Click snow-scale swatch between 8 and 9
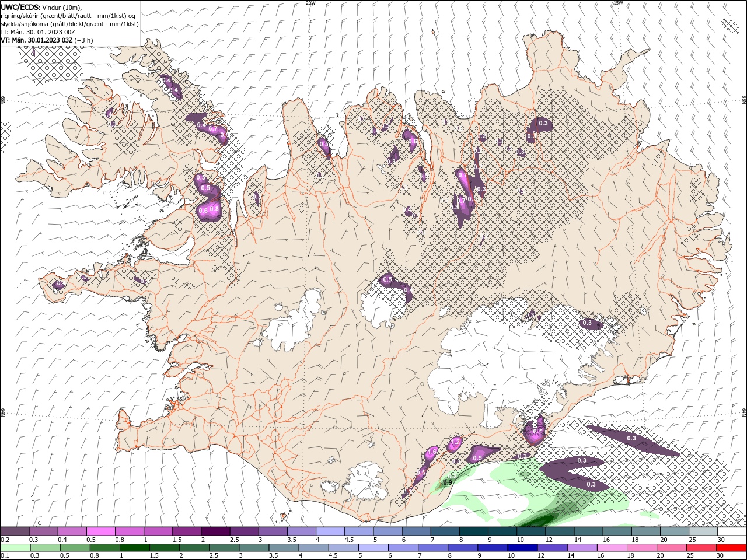Image resolution: width=747 pixels, height=560 pixels. pyautogui.click(x=474, y=531)
